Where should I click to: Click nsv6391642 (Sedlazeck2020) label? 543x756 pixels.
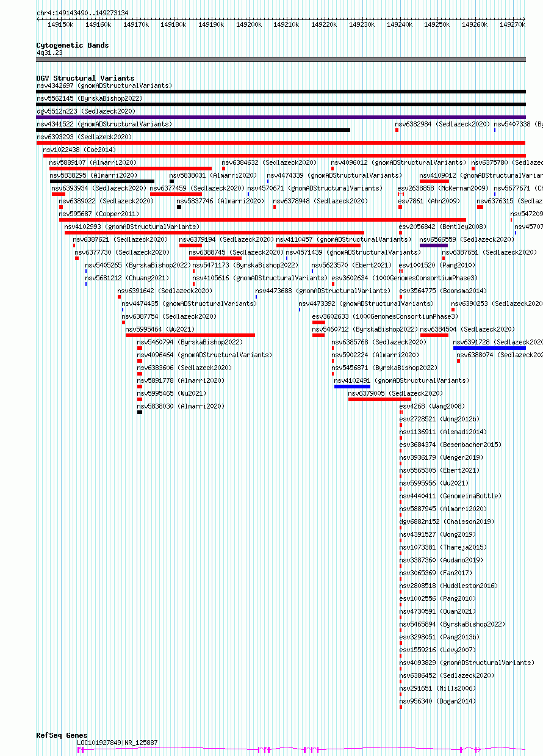[x=165, y=291]
